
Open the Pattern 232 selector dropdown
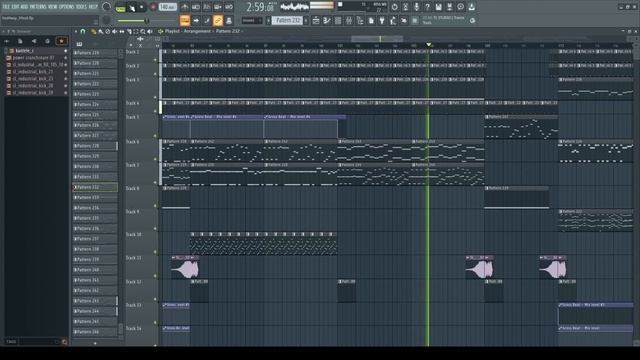(x=287, y=20)
